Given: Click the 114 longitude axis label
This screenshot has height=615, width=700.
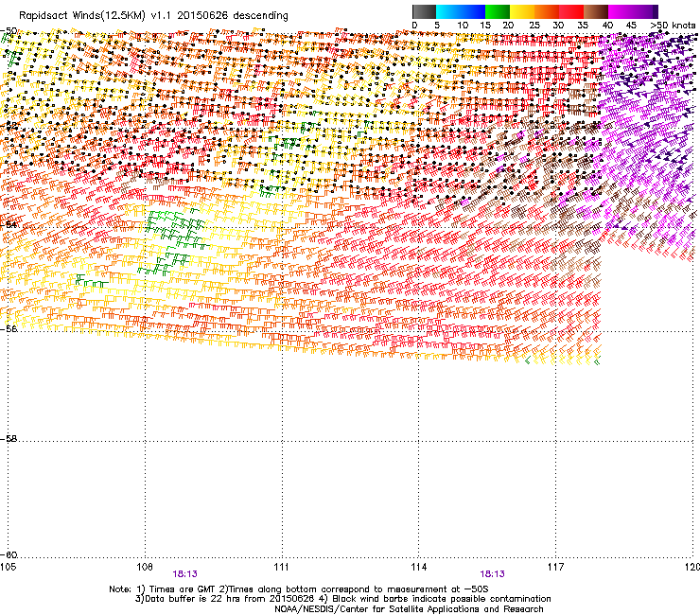Looking at the screenshot, I should click(x=418, y=567).
